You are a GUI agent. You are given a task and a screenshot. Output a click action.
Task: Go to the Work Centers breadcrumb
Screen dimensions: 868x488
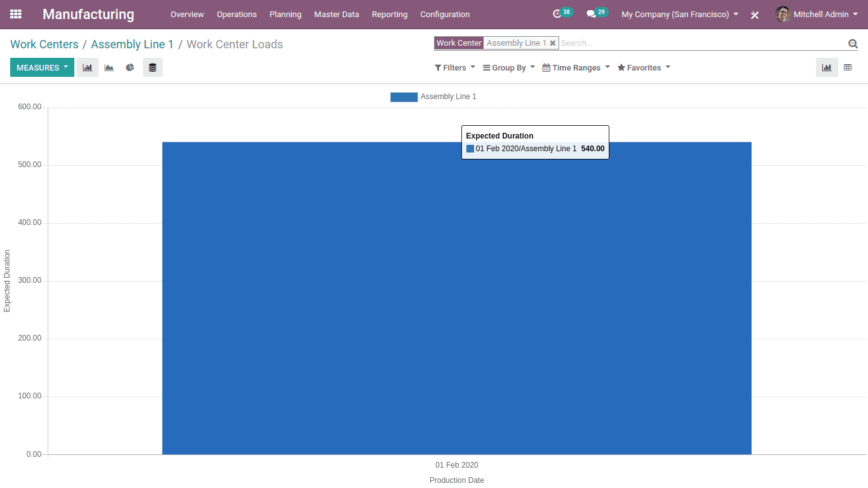coord(44,44)
